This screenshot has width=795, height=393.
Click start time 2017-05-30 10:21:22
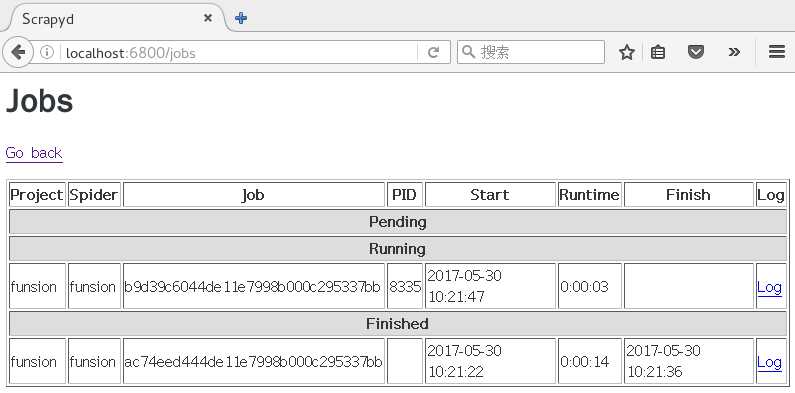(464, 362)
